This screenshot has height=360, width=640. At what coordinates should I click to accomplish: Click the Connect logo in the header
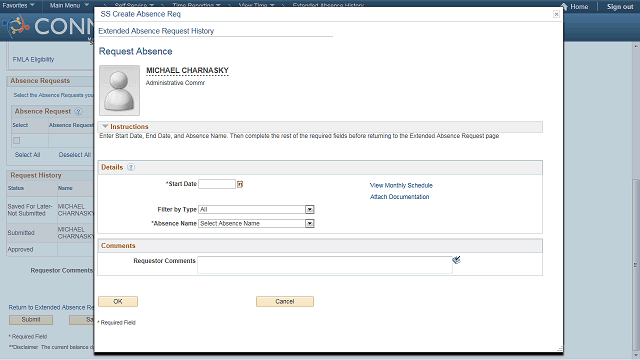coord(49,26)
